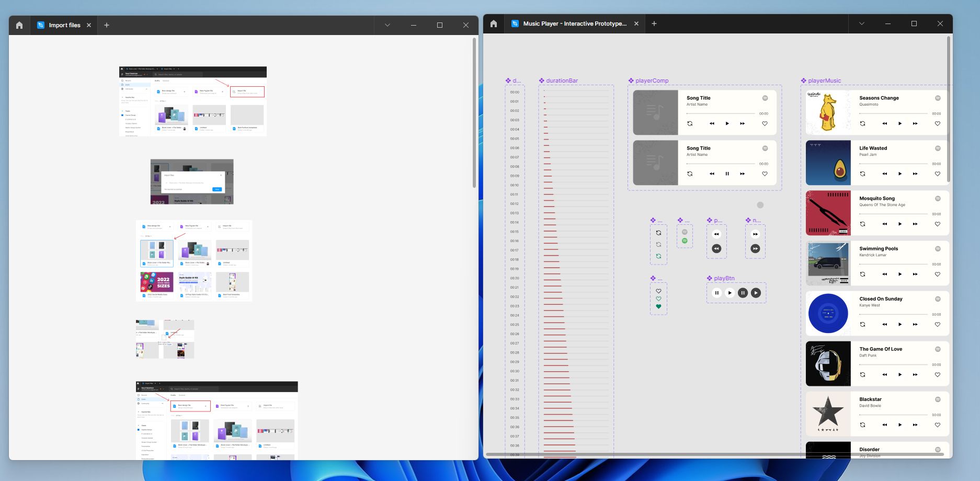Click Daft Punk album cover thumbnail
Viewport: 980px width, 481px height.
coord(828,364)
